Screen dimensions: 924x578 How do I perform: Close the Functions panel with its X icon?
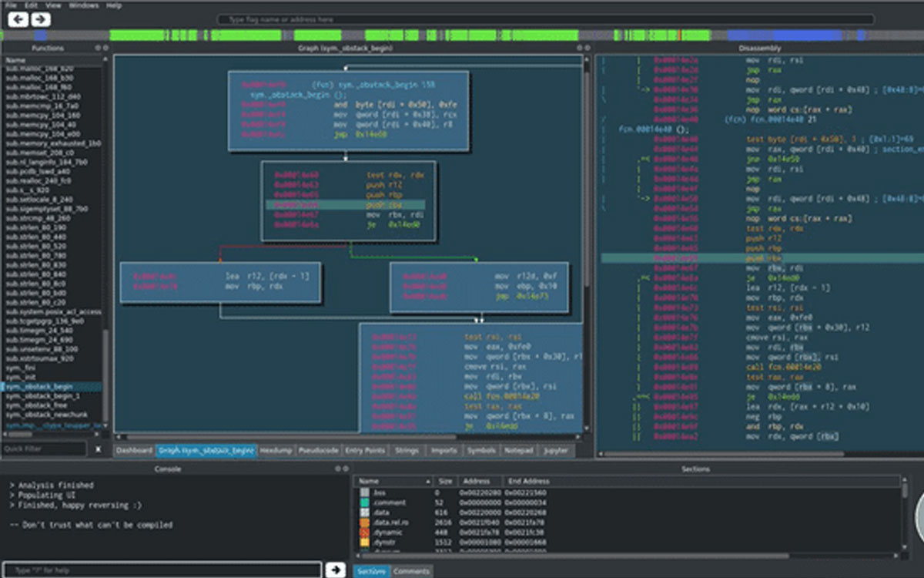tap(105, 48)
